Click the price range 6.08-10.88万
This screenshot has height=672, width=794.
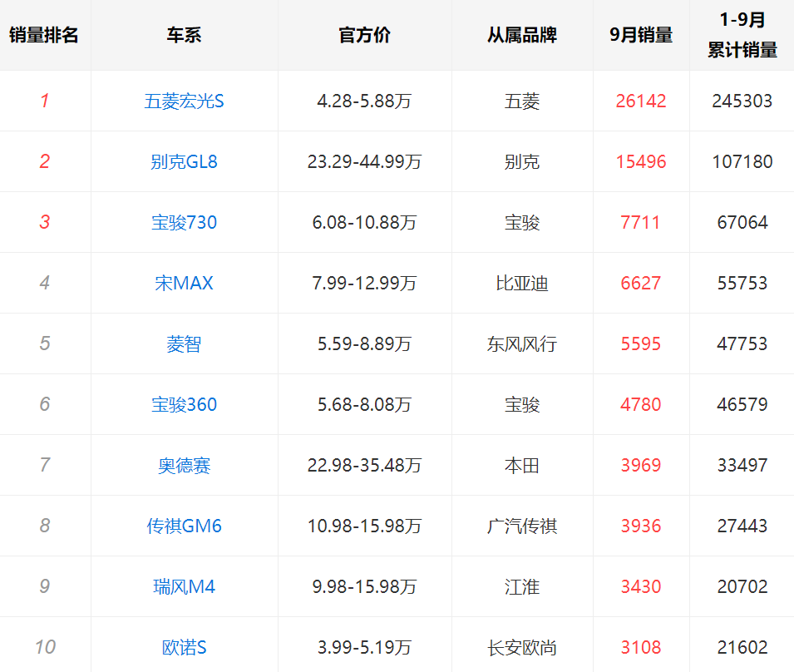pos(365,222)
